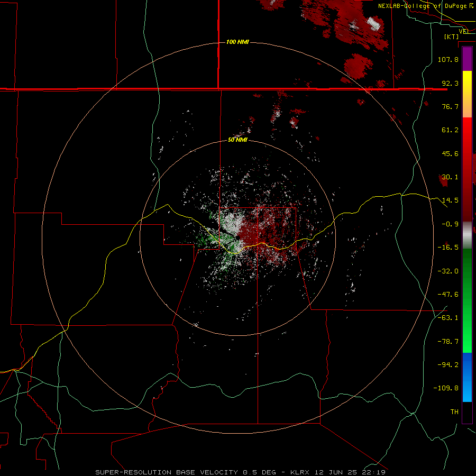
Task: Select the 14.5 value on the velocity scale
Action: [450, 200]
